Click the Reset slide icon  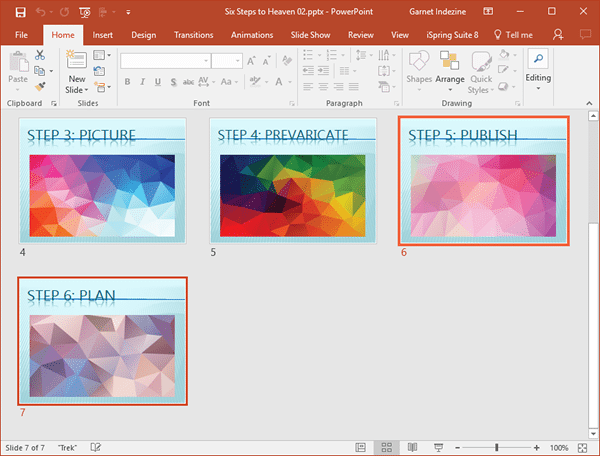click(99, 71)
